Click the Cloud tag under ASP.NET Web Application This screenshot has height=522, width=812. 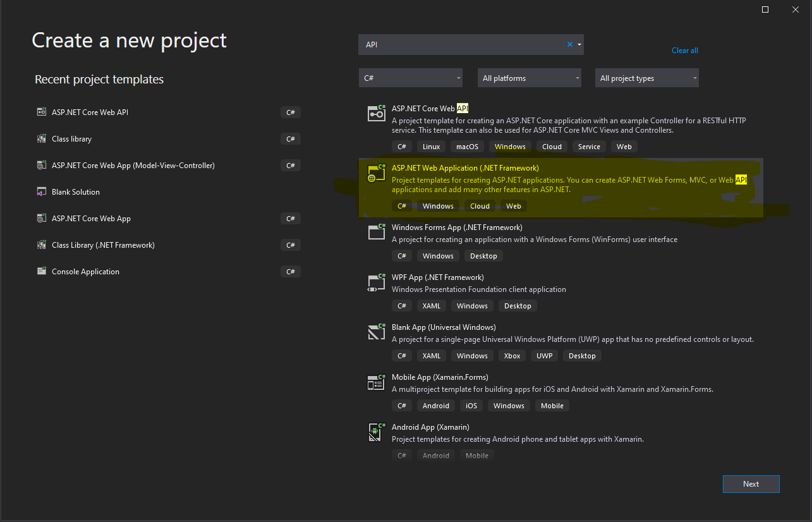[x=480, y=206]
